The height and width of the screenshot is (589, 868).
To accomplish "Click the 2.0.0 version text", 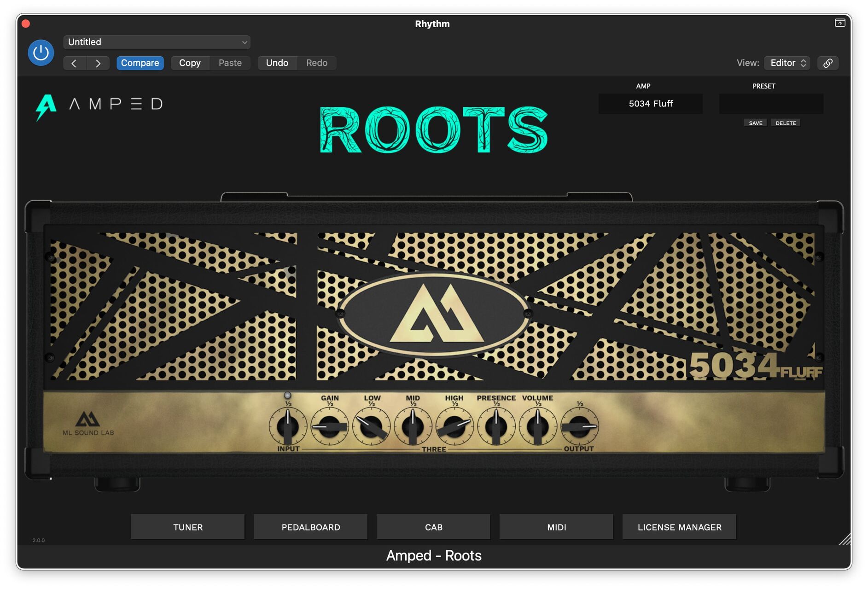I will pos(39,540).
